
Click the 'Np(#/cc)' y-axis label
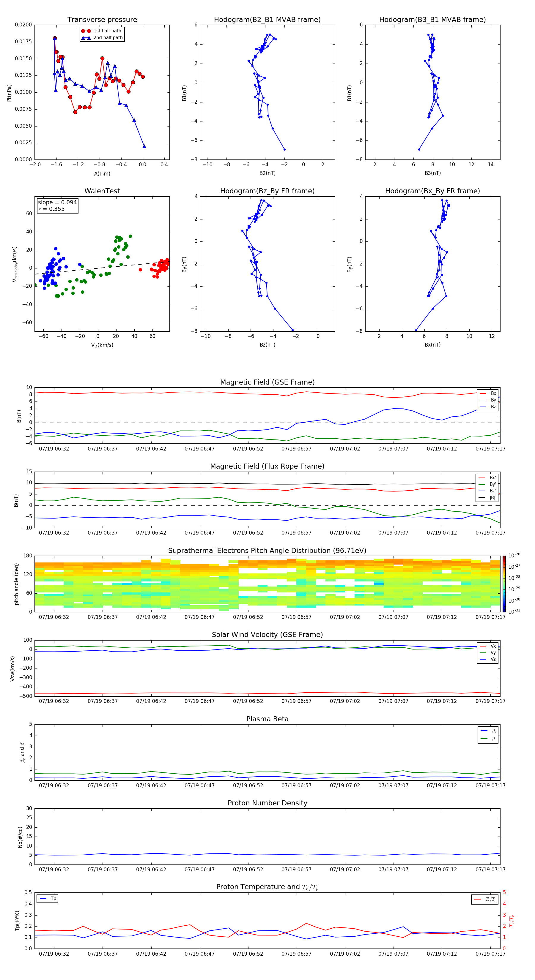coord(20,837)
